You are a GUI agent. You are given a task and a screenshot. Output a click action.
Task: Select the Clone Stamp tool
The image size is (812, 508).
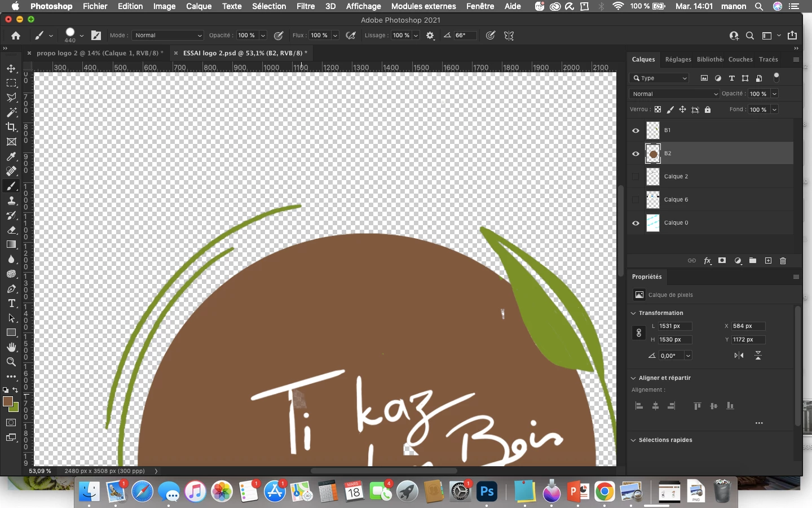pyautogui.click(x=11, y=200)
